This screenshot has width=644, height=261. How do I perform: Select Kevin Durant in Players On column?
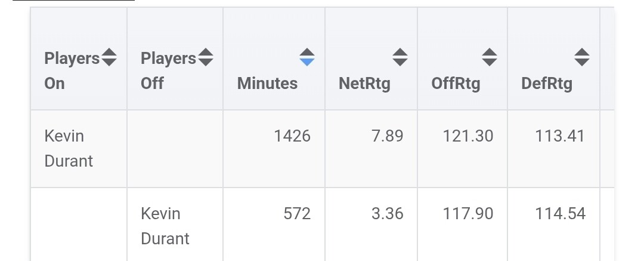tap(69, 148)
